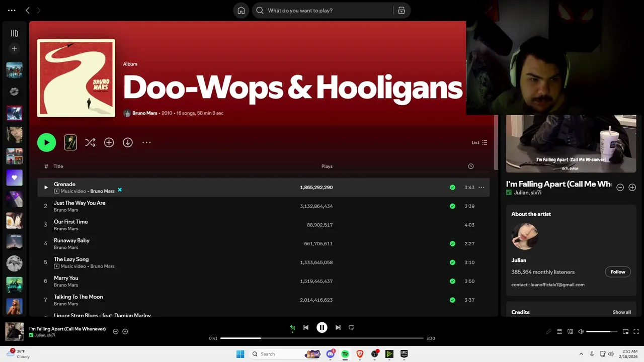Add album to Your Library
The width and height of the screenshot is (644, 362).
(x=109, y=142)
